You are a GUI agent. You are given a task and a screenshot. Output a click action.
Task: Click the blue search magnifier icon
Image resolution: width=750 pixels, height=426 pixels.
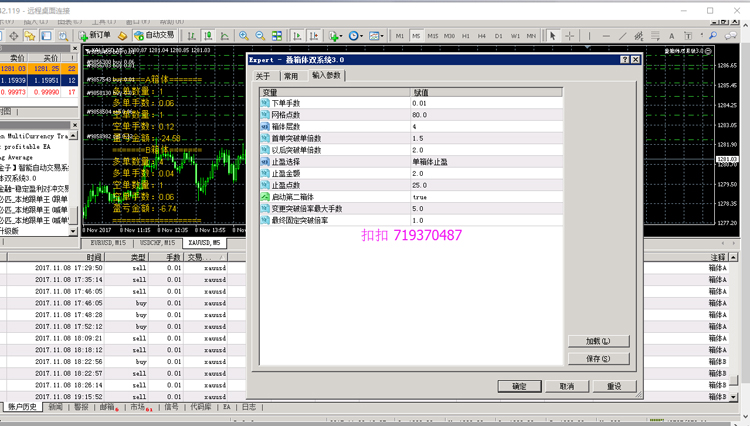click(713, 36)
